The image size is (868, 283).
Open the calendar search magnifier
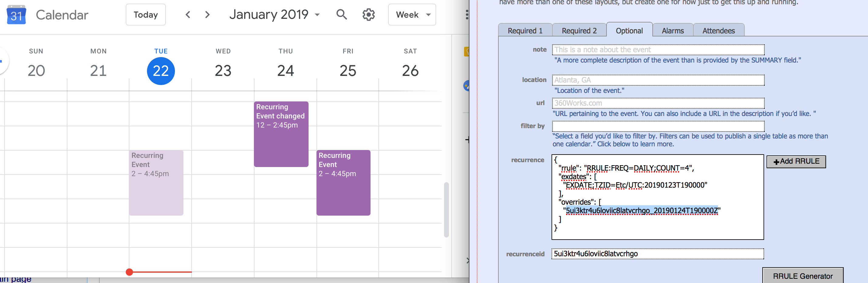point(342,15)
